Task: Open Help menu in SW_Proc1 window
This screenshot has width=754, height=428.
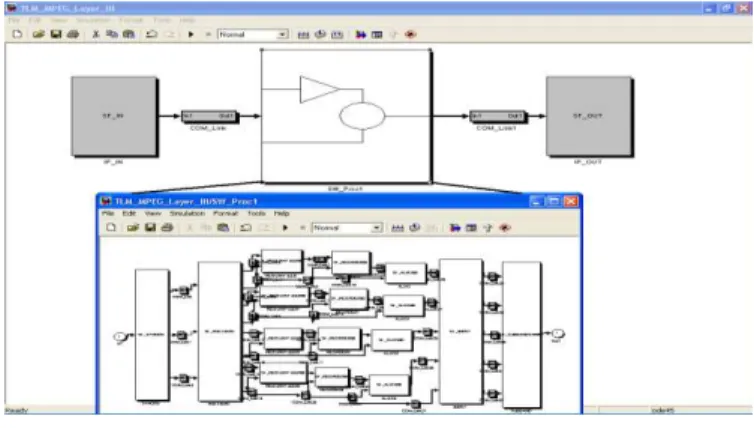Action: click(x=281, y=213)
